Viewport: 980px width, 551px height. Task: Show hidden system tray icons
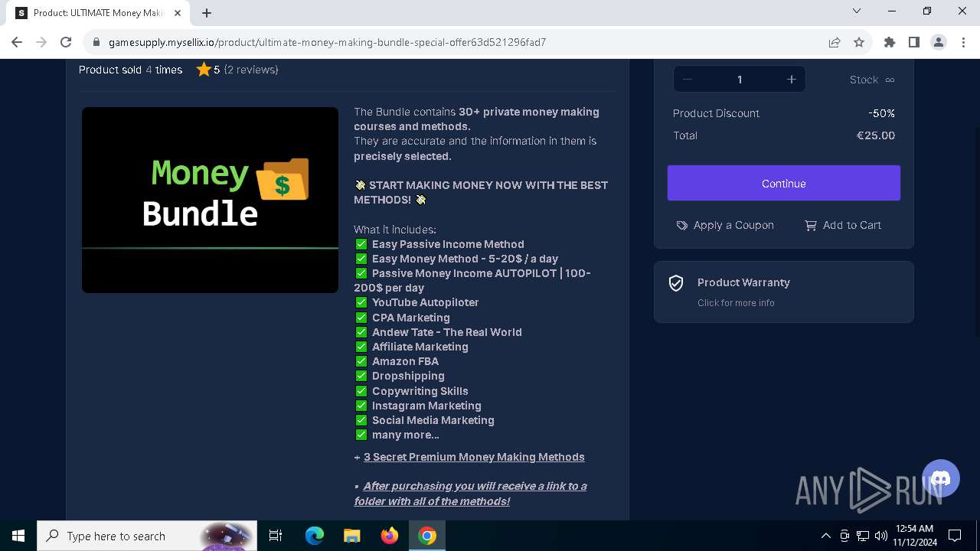point(825,536)
